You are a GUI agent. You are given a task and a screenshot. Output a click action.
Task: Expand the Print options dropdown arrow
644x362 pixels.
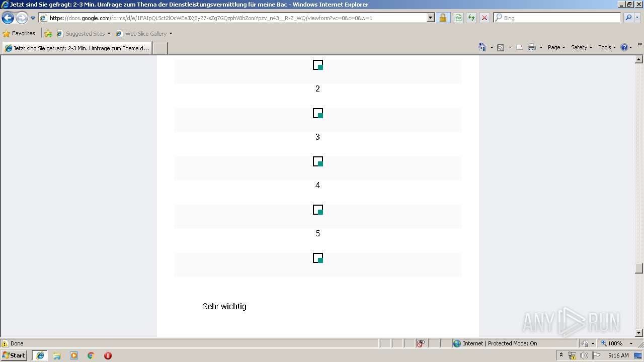541,47
